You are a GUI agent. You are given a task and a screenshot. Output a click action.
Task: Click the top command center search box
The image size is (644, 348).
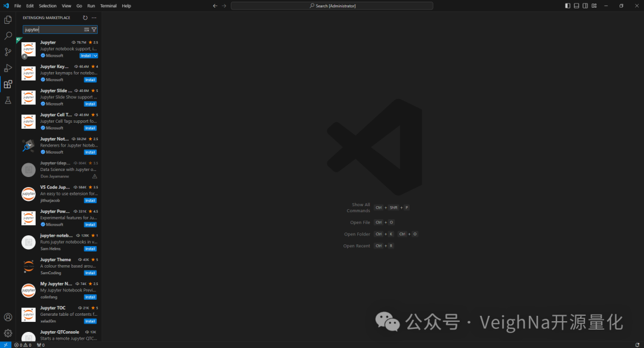(x=332, y=6)
